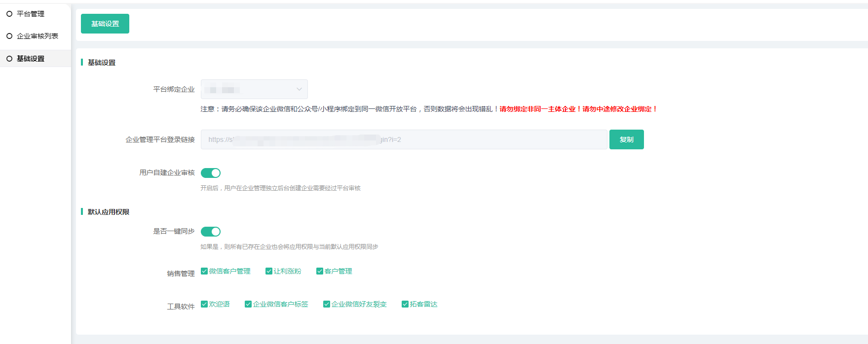Viewport: 868px width, 344px height.
Task: Uncheck the 欢迎语 checkbox
Action: (x=204, y=304)
